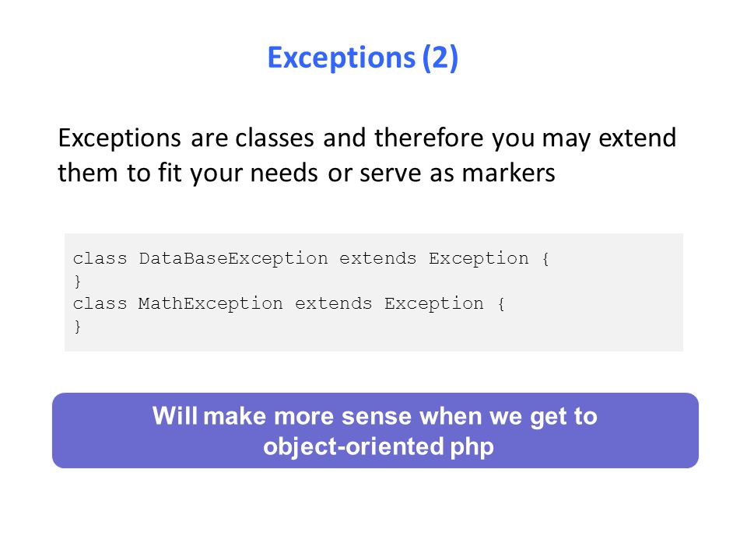Image resolution: width=747 pixels, height=560 pixels.
Task: Click the word MathException in code
Action: 211,303
